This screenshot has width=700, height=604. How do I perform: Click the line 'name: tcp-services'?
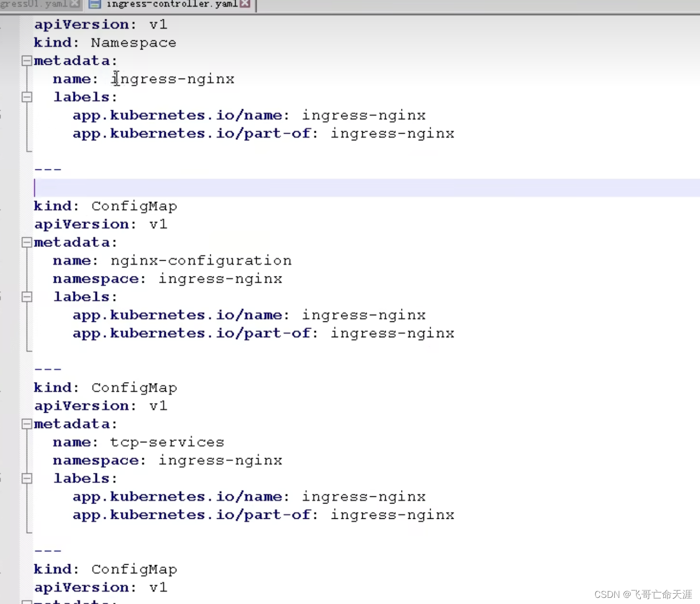[x=139, y=442]
